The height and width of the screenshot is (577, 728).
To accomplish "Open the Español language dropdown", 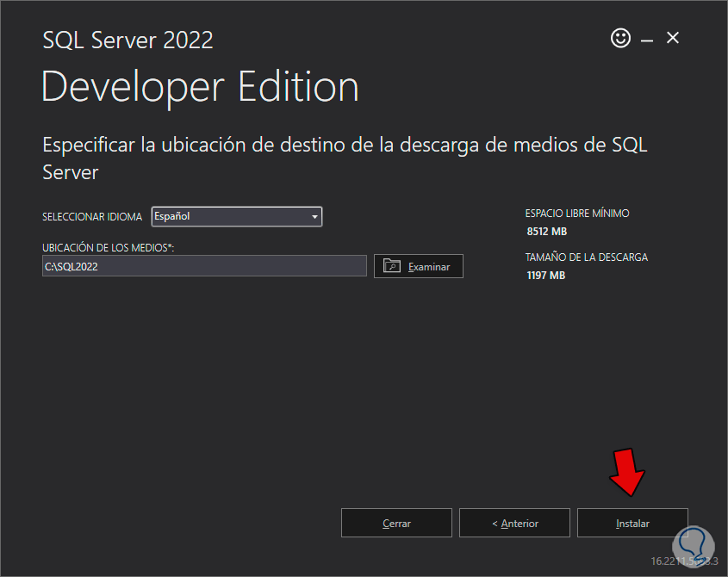I will [x=237, y=216].
